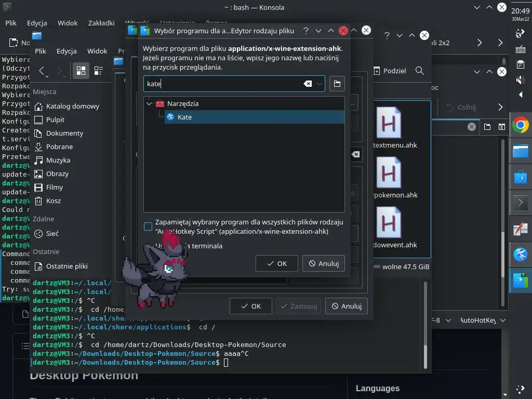Viewport: 532px width, 399px height.
Task: Click Anuluj in program chooser dialog
Action: click(x=324, y=263)
